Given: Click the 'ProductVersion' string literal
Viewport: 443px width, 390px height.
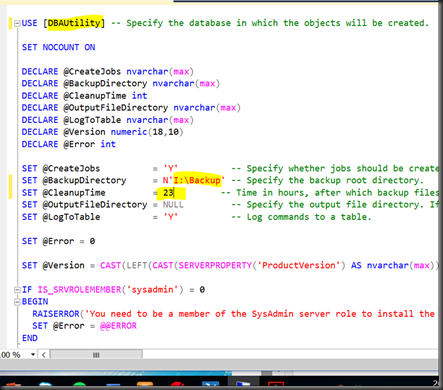Looking at the screenshot, I should (298, 265).
